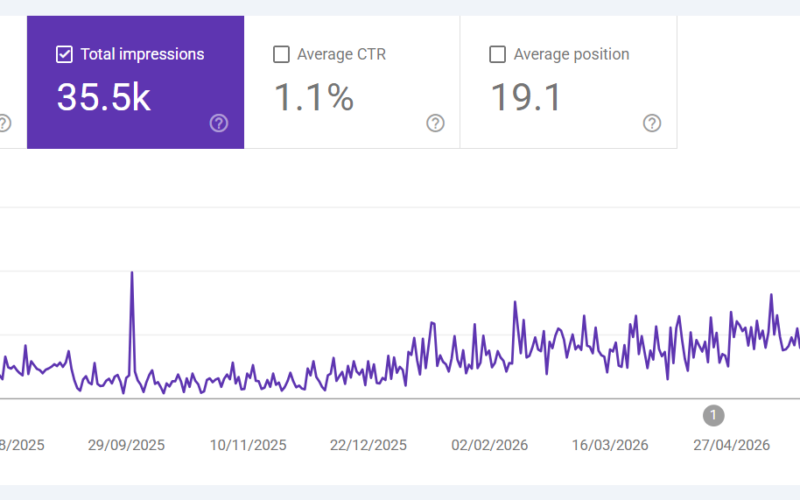Open help icon in Average CTR card
The image size is (800, 500).
(x=435, y=123)
